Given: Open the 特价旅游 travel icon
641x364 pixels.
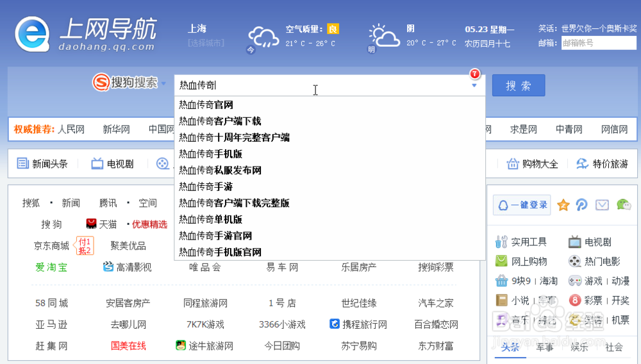Looking at the screenshot, I should coord(582,164).
